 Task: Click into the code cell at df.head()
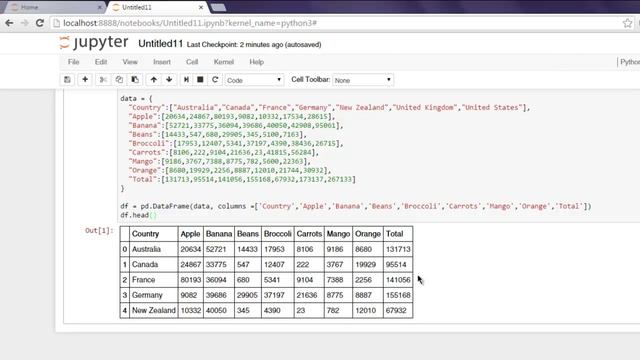[138, 215]
